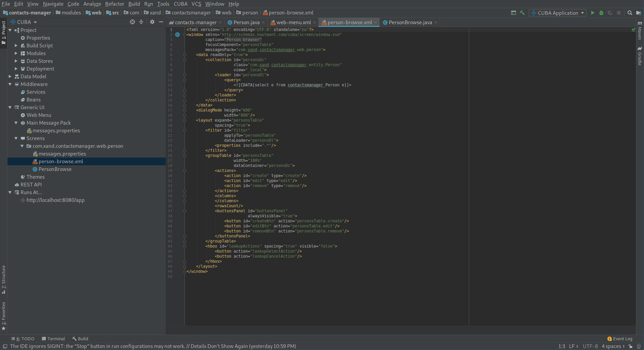Click the green Build hammer icon
The height and width of the screenshot is (350, 644).
(x=522, y=13)
